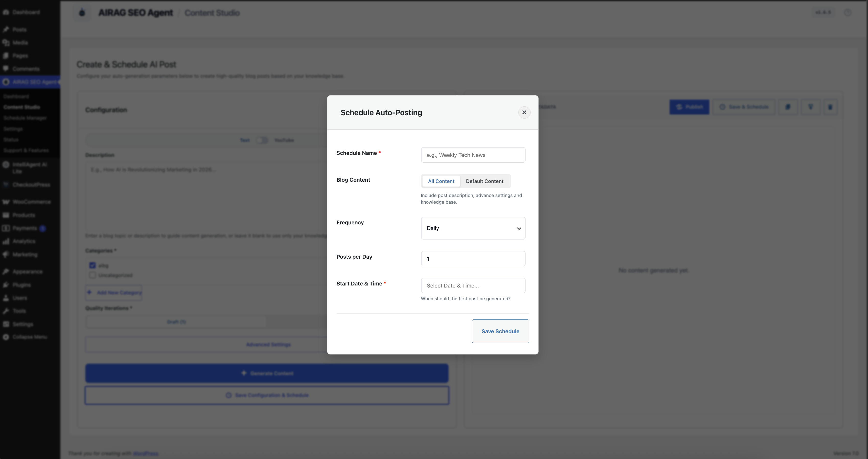The height and width of the screenshot is (459, 868).
Task: Click the AIRAG logo icon in header
Action: [82, 13]
